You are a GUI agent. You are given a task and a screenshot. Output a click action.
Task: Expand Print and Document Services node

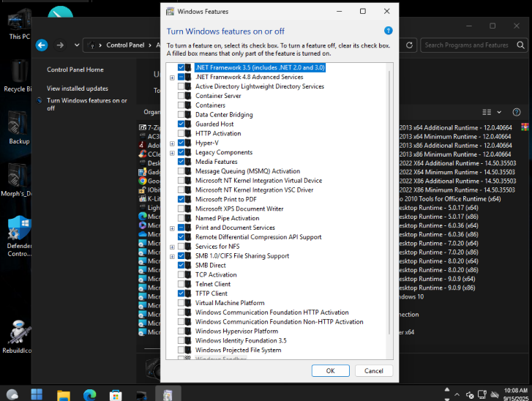172,228
